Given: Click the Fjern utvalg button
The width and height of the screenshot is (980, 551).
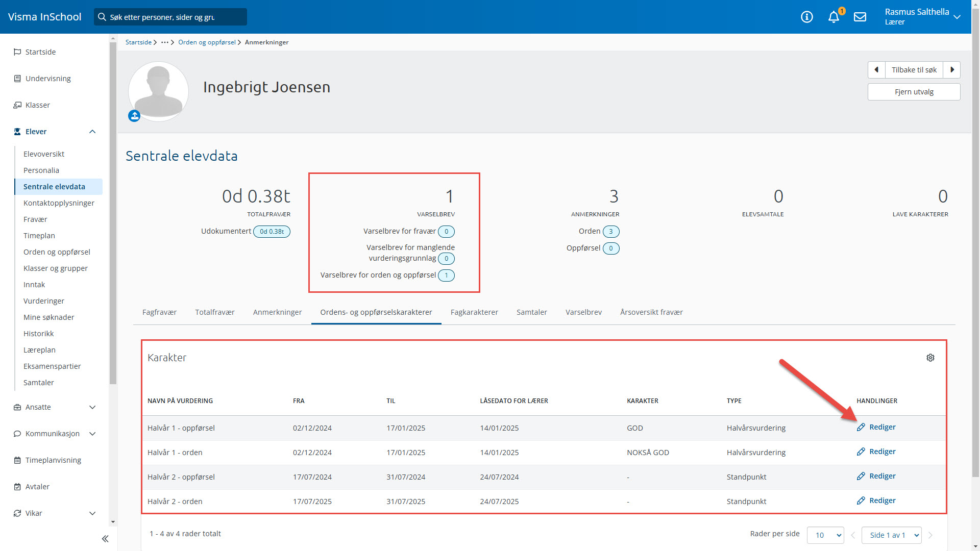Looking at the screenshot, I should [x=914, y=92].
